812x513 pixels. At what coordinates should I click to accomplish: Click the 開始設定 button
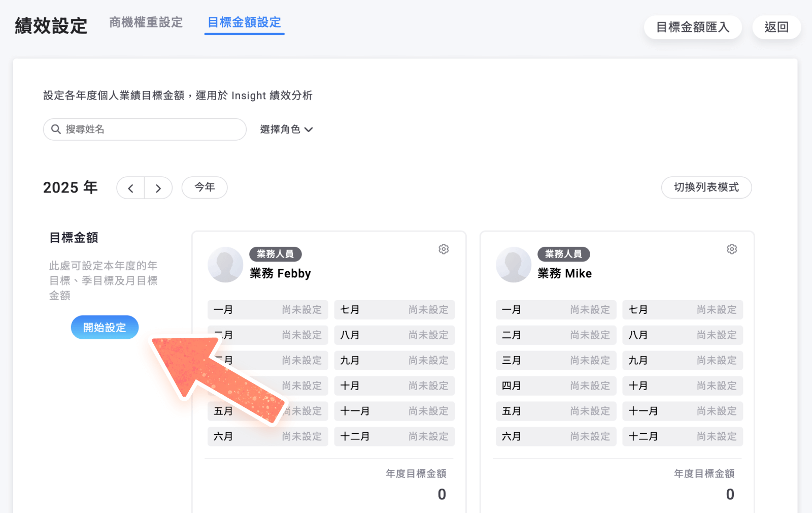[105, 327]
